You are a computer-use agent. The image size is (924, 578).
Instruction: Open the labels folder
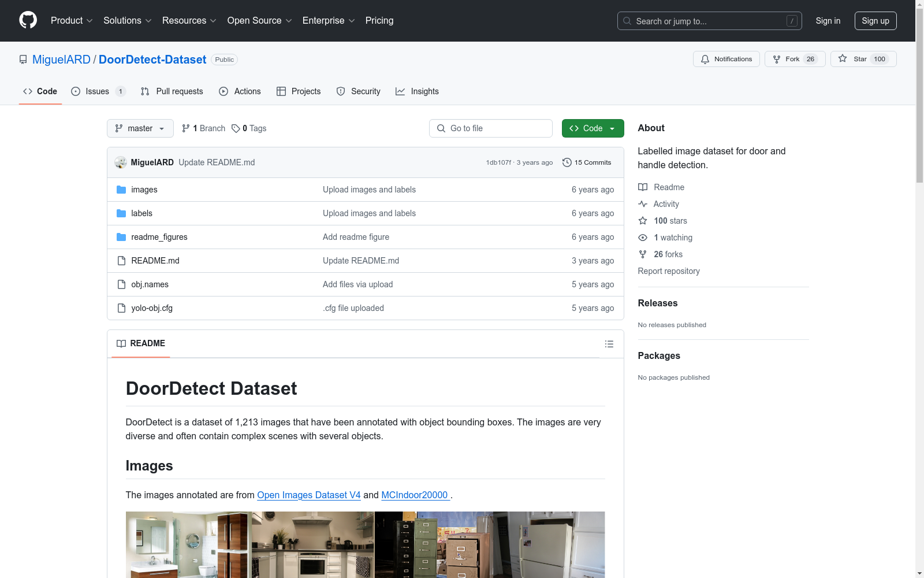point(141,213)
